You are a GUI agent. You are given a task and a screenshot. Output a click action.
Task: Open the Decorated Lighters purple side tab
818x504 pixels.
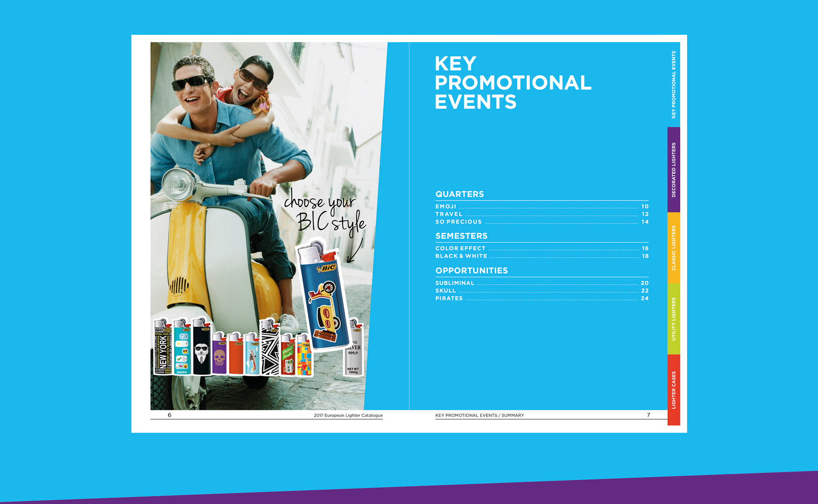click(x=674, y=170)
